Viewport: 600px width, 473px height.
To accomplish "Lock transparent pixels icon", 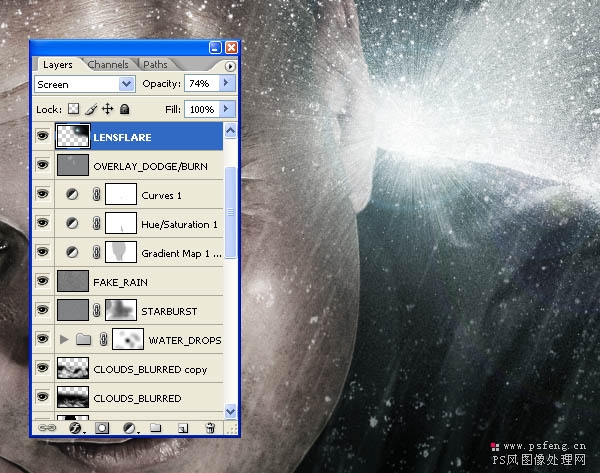I will point(73,109).
